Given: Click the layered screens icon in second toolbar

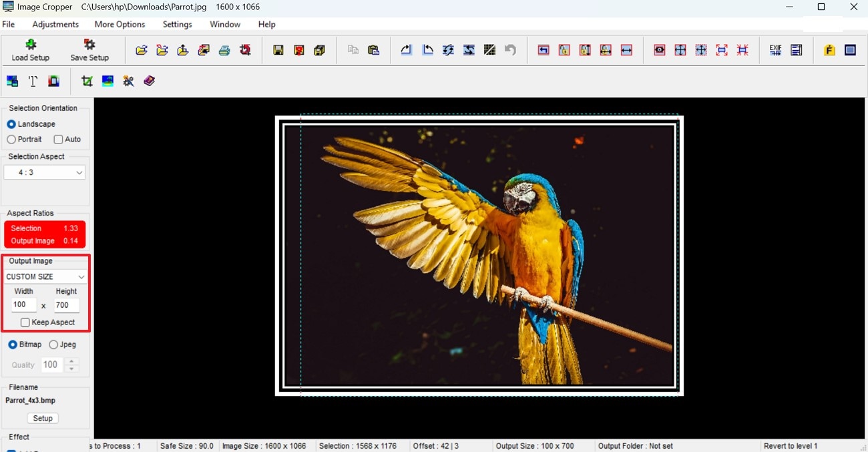Looking at the screenshot, I should pyautogui.click(x=12, y=81).
